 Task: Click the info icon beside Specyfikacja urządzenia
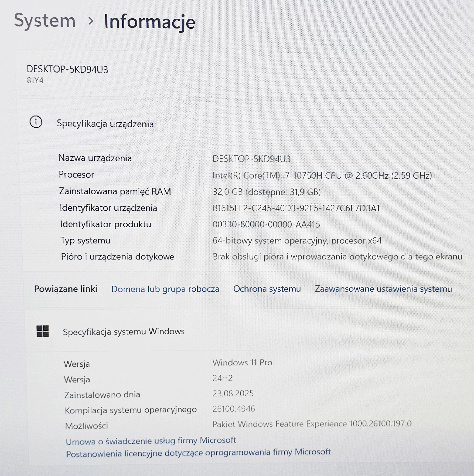click(x=36, y=122)
